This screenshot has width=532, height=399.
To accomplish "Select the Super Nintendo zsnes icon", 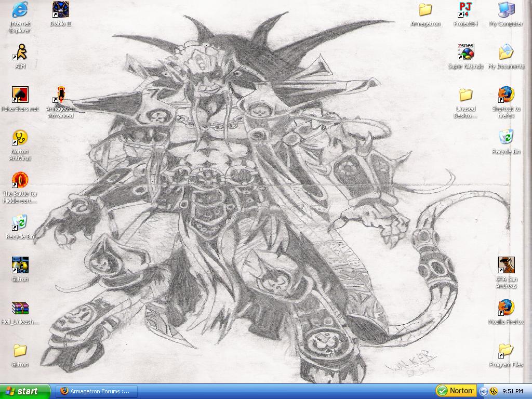I will click(465, 53).
